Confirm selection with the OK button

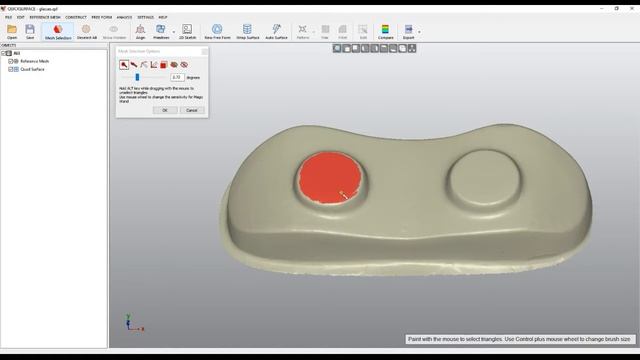pyautogui.click(x=165, y=110)
